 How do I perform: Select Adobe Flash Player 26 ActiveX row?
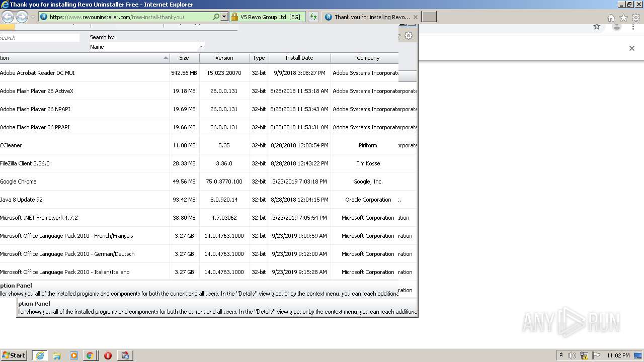pyautogui.click(x=199, y=91)
